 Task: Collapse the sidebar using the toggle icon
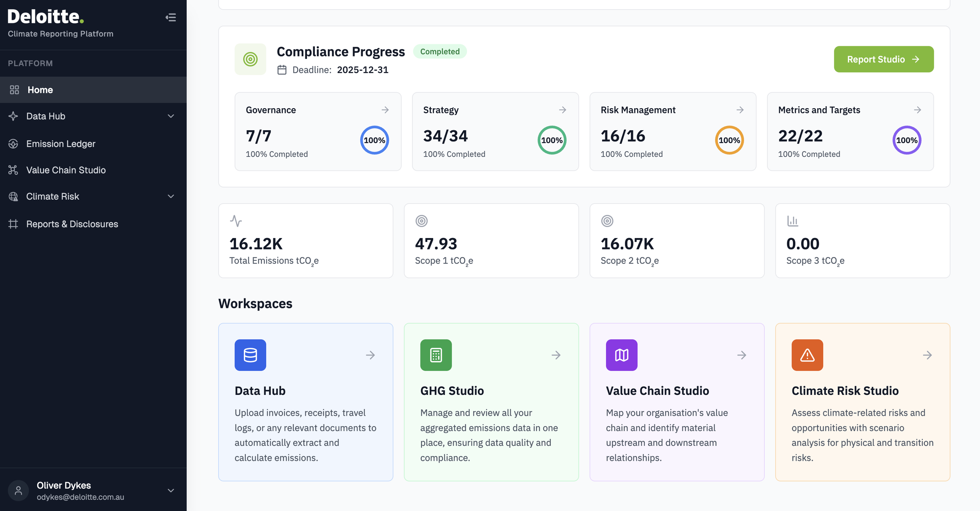(x=171, y=17)
